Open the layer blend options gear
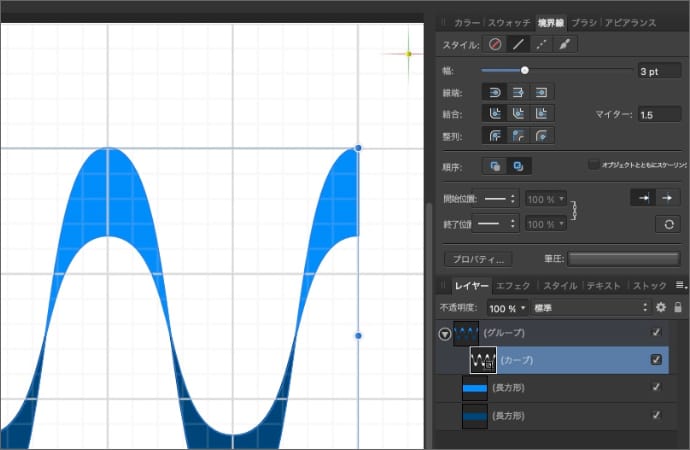Image resolution: width=690 pixels, height=450 pixels. pos(660,307)
